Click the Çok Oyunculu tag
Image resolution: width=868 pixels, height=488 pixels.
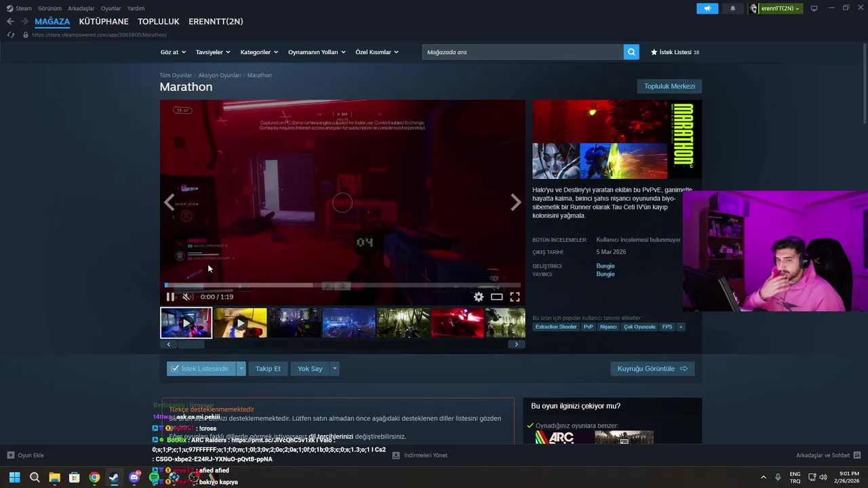click(x=639, y=327)
